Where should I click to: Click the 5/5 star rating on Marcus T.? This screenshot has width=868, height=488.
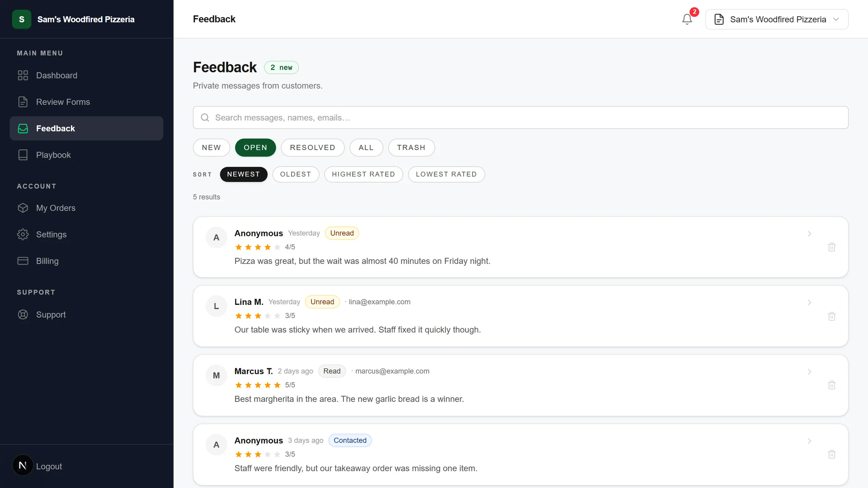coord(265,385)
